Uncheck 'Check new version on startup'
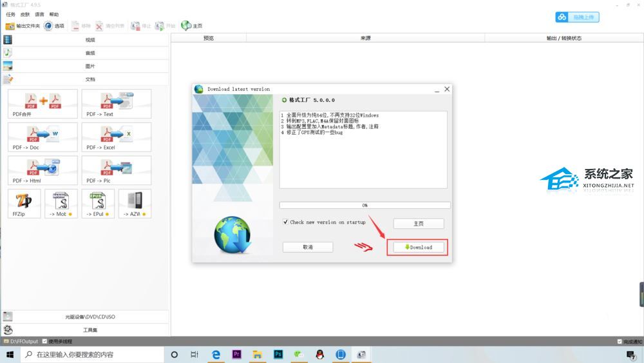The image size is (644, 363). (x=286, y=222)
